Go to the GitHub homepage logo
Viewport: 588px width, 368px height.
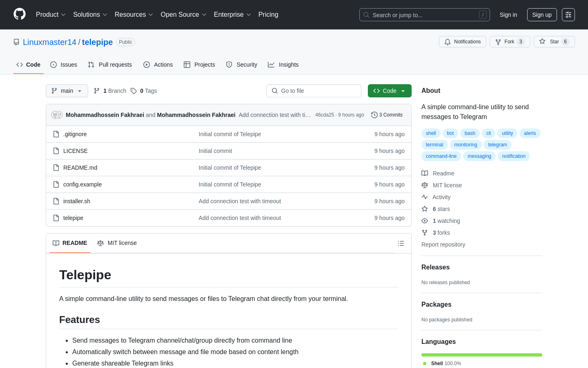coord(20,14)
